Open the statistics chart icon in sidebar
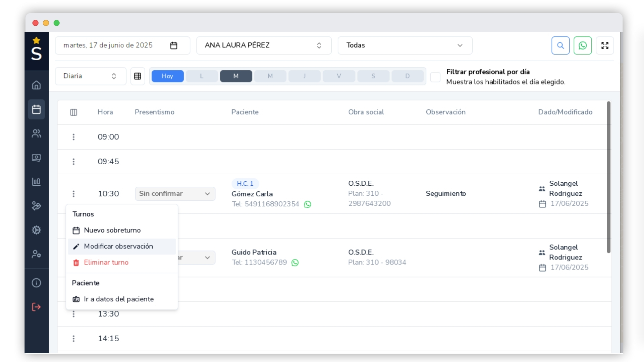This screenshot has width=644, height=362. click(x=36, y=182)
